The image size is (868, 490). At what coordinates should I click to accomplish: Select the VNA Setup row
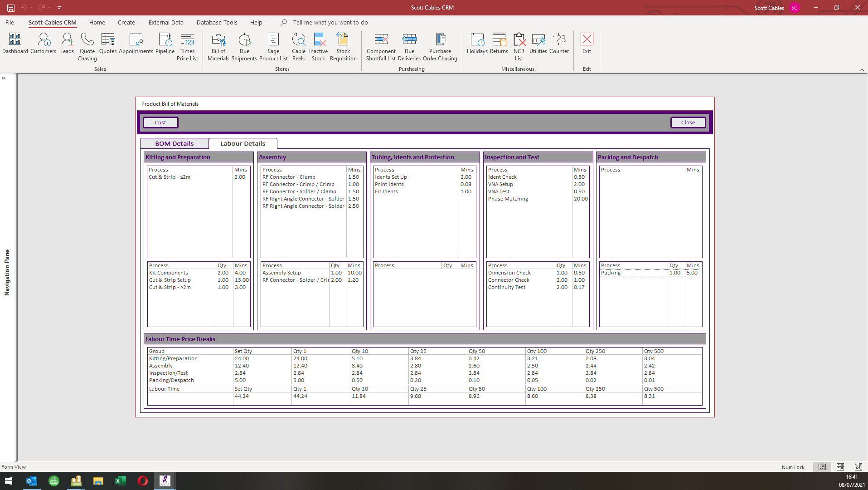tap(538, 184)
